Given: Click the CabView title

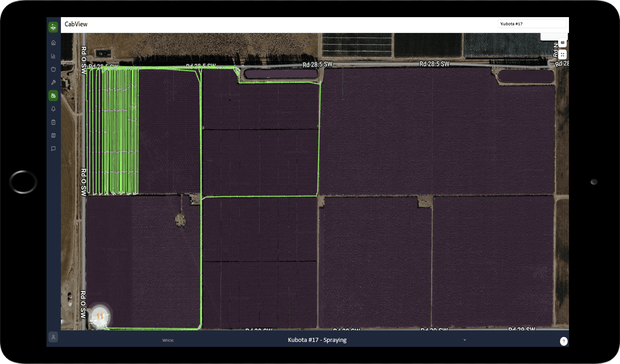Looking at the screenshot, I should pos(77,24).
